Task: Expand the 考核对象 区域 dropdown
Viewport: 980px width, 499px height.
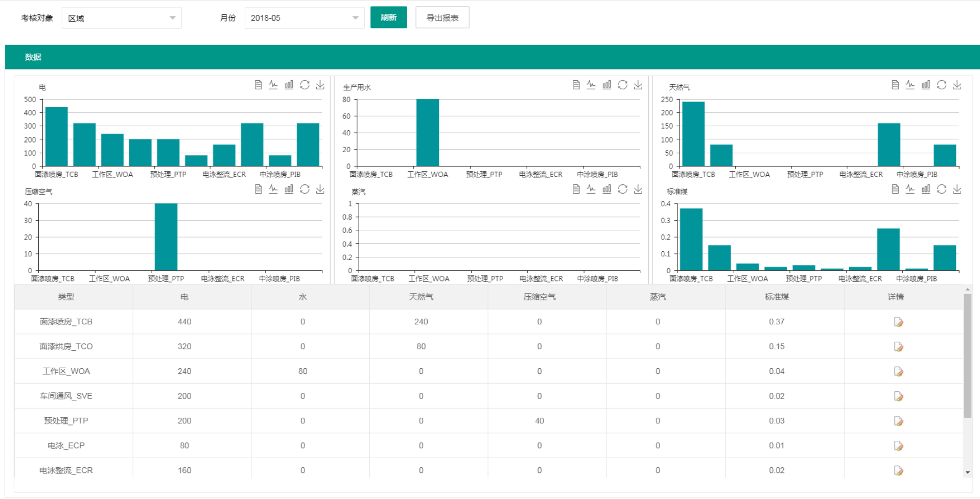Action: pyautogui.click(x=122, y=18)
